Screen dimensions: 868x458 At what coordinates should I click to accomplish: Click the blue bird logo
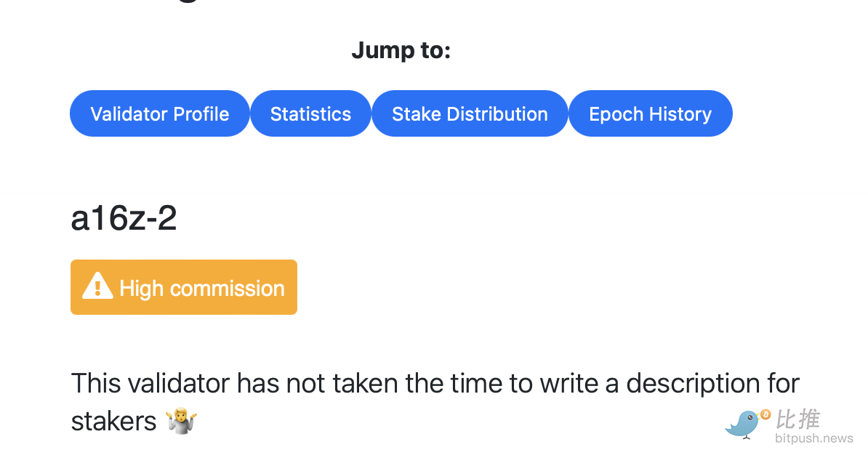[x=744, y=424]
